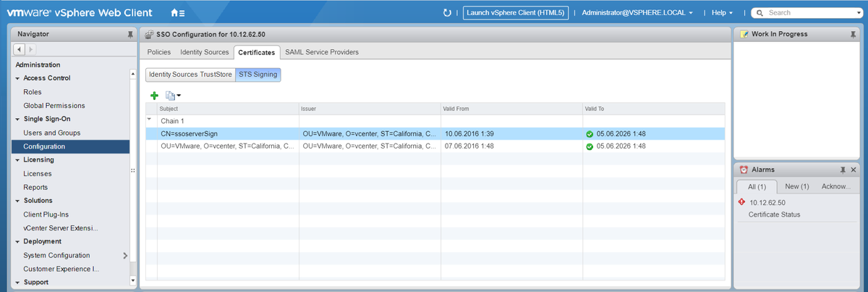The image size is (868, 292).
Task: Collapse the Single Sign-On section
Action: point(17,119)
